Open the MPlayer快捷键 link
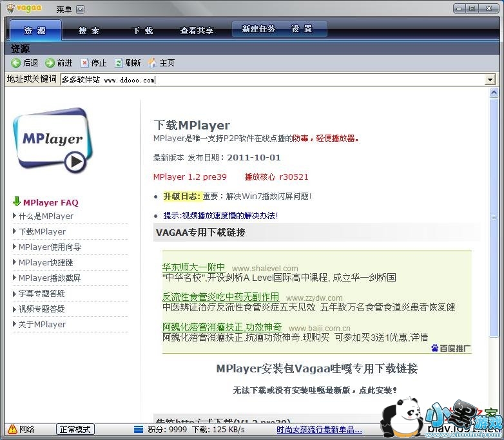The image size is (504, 440). (46, 262)
